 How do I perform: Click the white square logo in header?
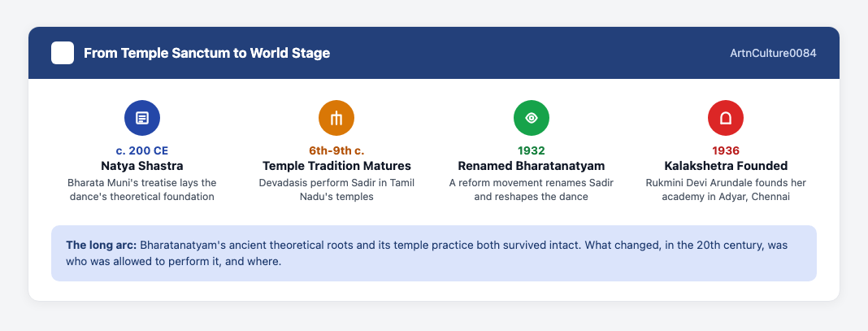63,53
